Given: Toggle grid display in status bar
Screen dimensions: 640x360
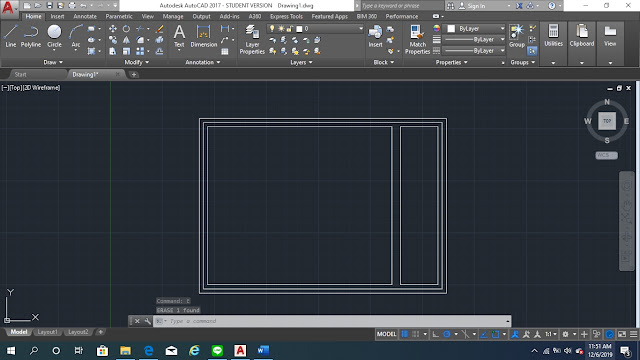Looking at the screenshot, I should click(x=405, y=334).
